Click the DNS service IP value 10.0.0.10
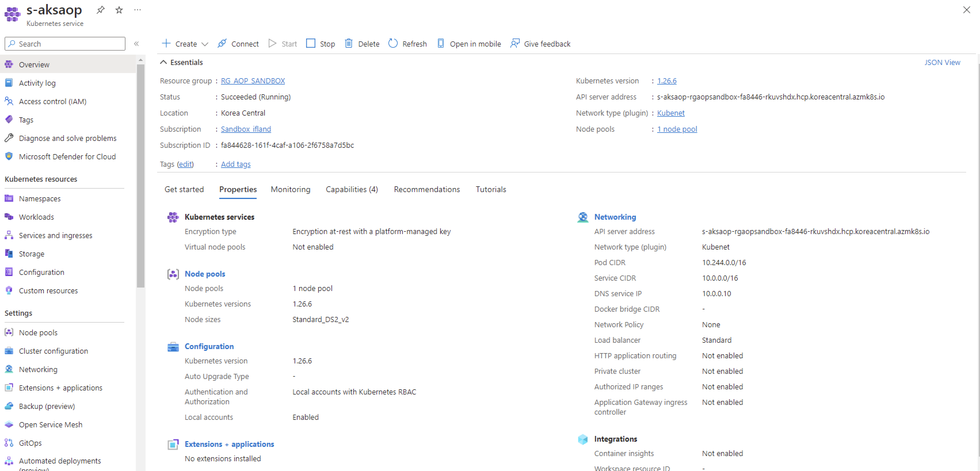 (717, 294)
